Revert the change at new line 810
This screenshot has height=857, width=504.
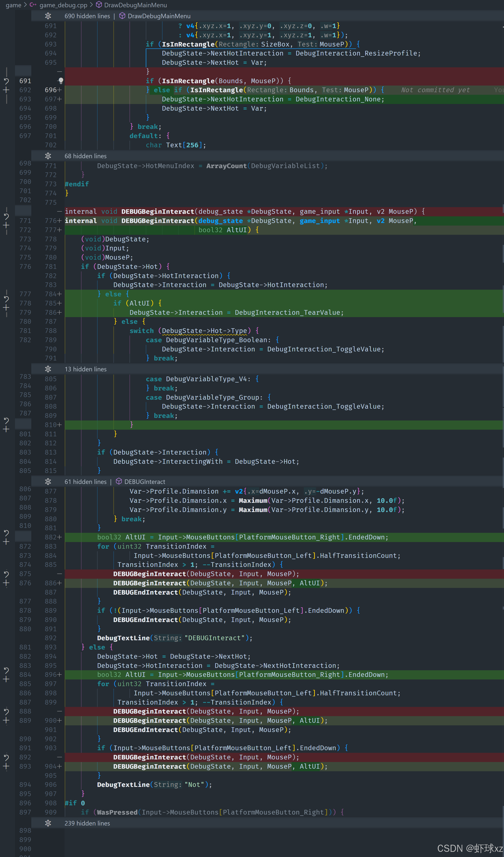coord(6,420)
